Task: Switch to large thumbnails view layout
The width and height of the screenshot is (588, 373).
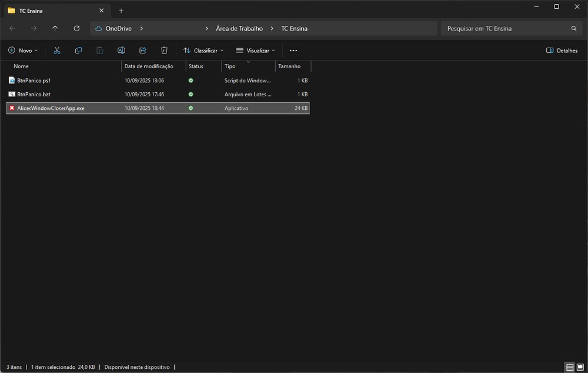Action: click(580, 367)
